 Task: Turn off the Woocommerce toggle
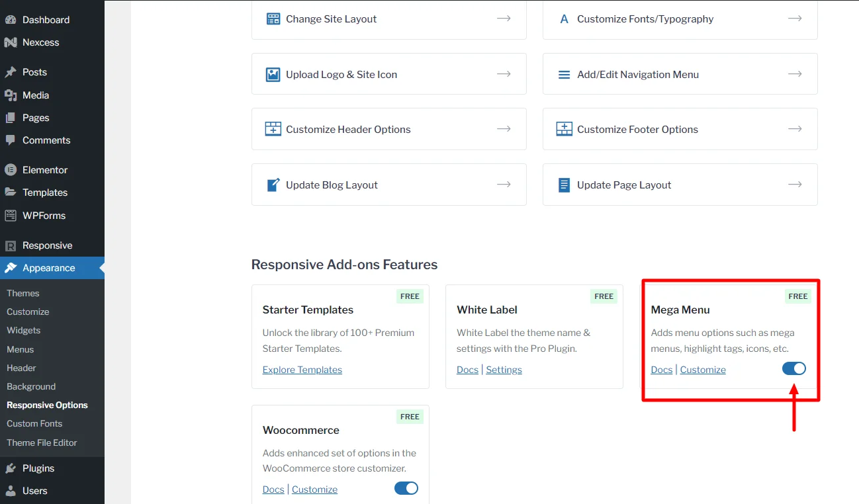click(x=406, y=489)
